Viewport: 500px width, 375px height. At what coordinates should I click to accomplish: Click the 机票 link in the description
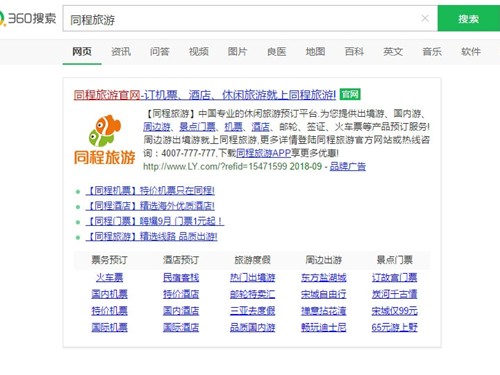click(x=233, y=127)
